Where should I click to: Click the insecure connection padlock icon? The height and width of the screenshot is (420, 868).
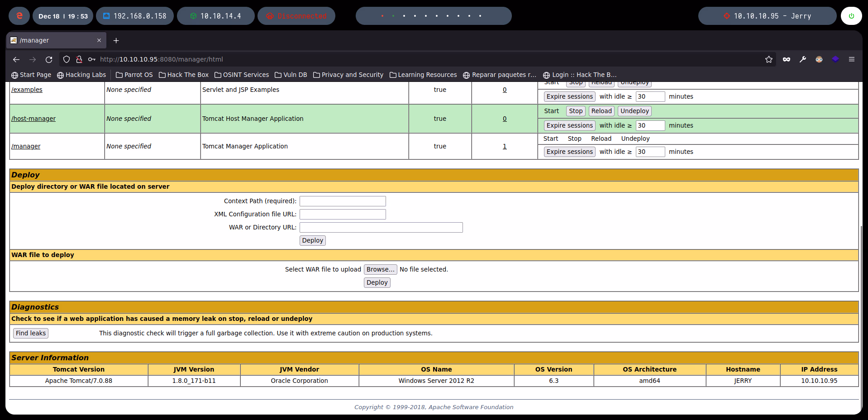pyautogui.click(x=79, y=59)
